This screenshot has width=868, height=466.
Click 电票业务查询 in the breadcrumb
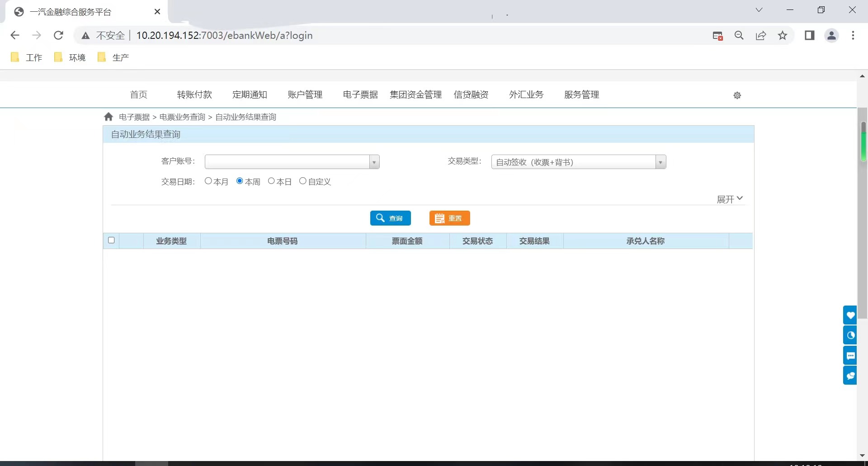coord(182,117)
